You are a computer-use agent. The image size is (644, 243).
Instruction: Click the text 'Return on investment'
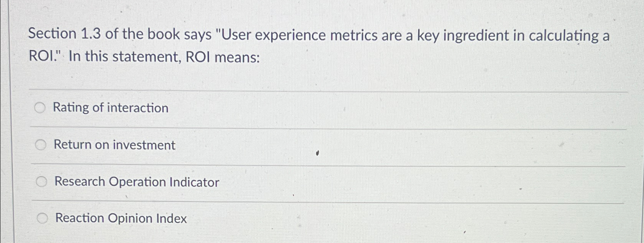[x=114, y=145]
